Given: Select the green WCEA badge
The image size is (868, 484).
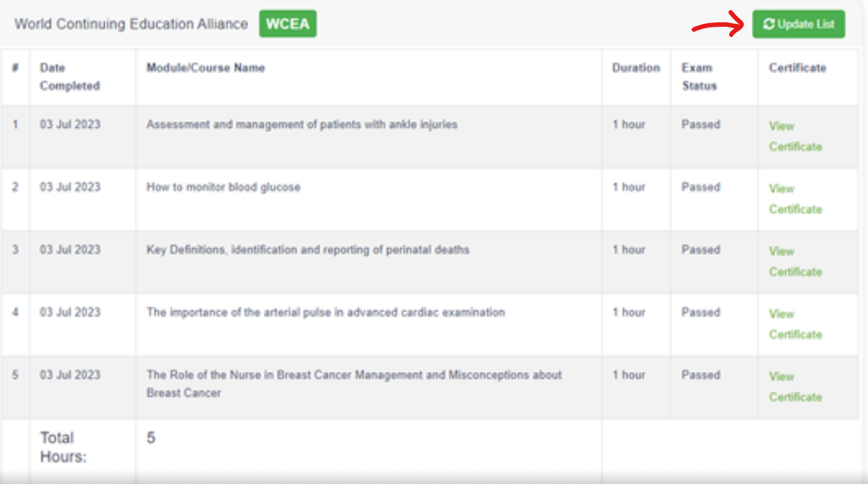Looking at the screenshot, I should [288, 23].
